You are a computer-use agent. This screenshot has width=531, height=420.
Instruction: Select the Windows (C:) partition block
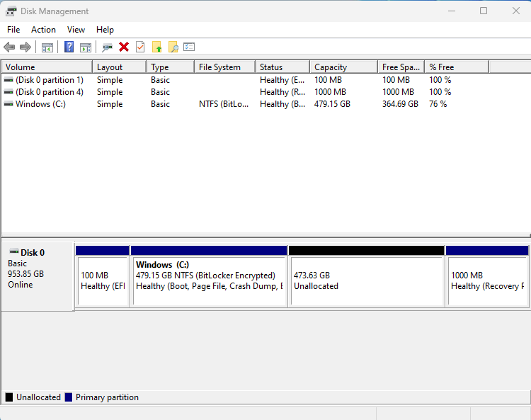[x=209, y=276]
